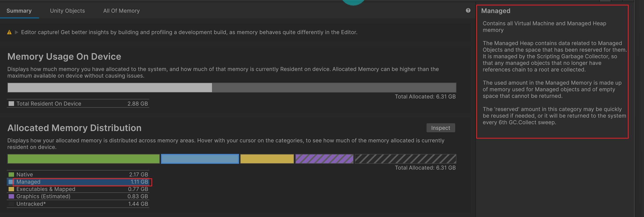Open the All Of Memory tab
The width and height of the screenshot is (644, 217).
click(121, 11)
